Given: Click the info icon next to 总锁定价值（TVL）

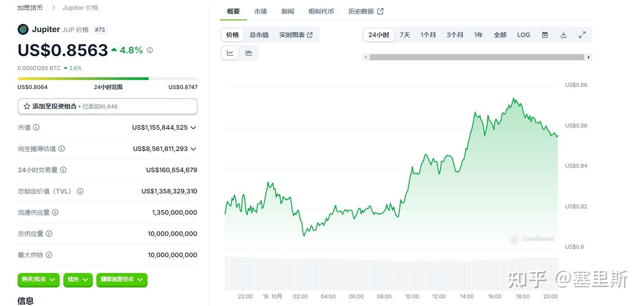Looking at the screenshot, I should click(80, 191).
